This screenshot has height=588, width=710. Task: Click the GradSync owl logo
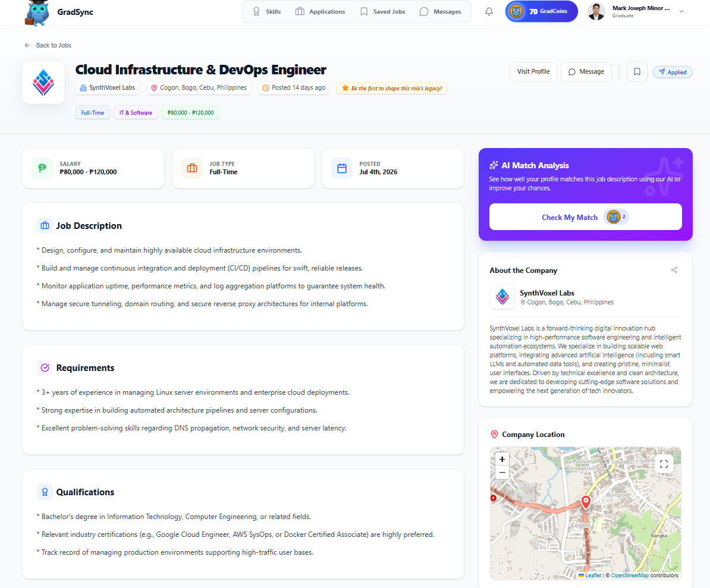tap(37, 12)
